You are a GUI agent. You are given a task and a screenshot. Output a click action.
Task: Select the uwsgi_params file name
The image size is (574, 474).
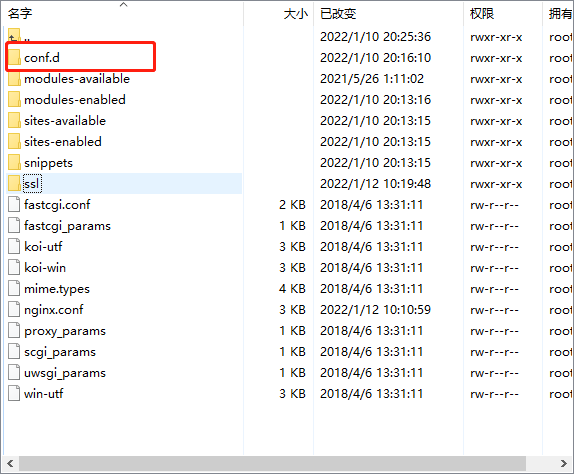click(65, 373)
